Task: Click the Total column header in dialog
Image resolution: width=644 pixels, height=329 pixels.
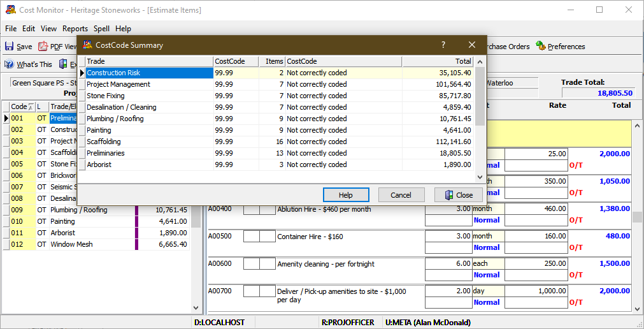Action: [x=438, y=61]
